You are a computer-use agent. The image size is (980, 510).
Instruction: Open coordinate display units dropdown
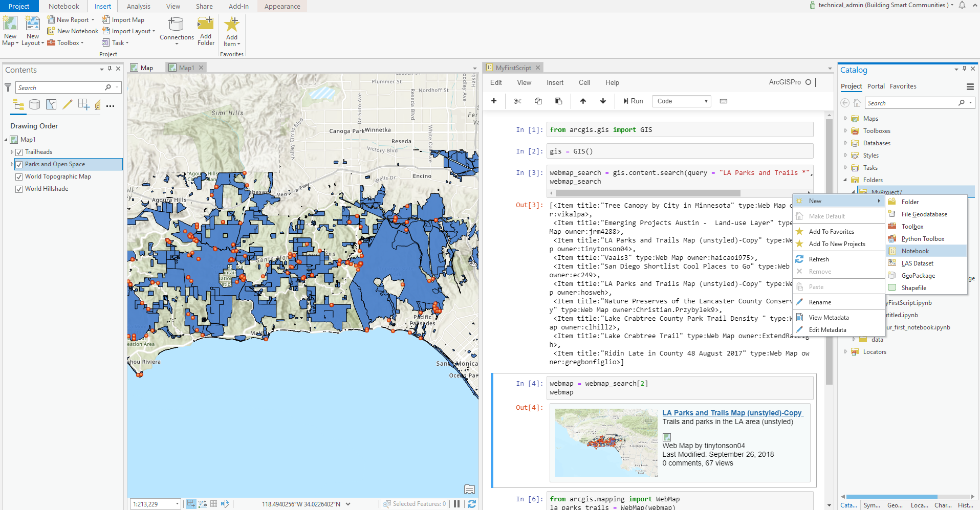pyautogui.click(x=348, y=504)
